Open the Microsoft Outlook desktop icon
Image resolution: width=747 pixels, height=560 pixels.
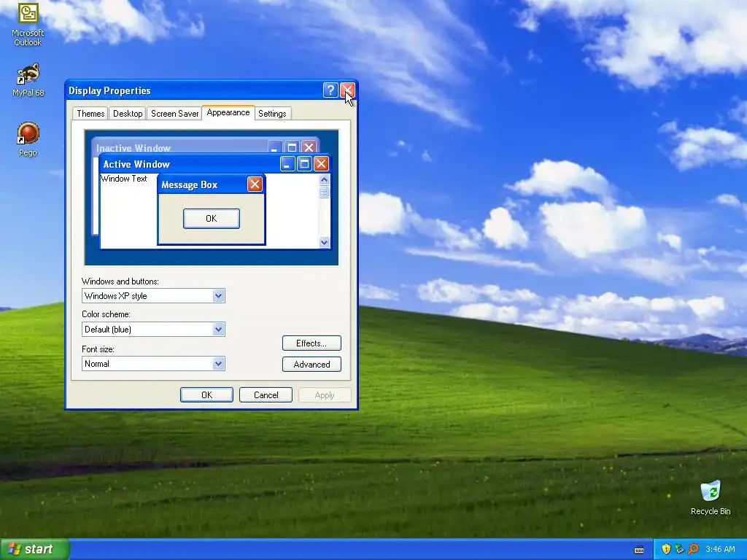[x=28, y=24]
